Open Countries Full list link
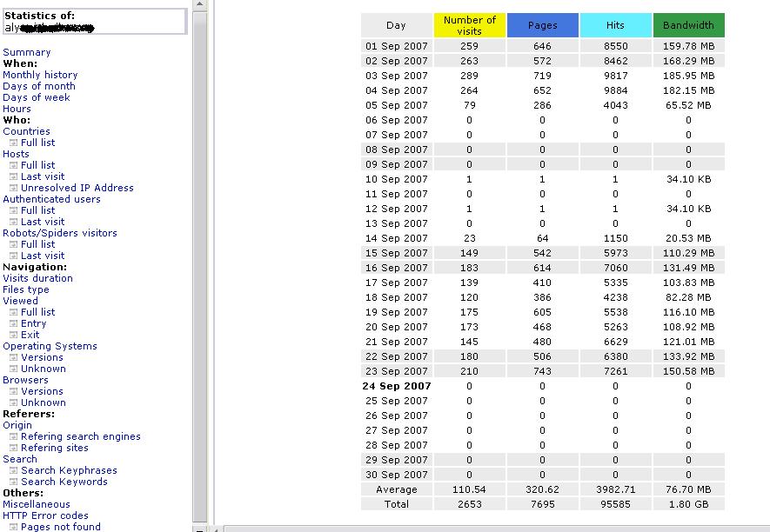The image size is (770, 532). (x=37, y=143)
